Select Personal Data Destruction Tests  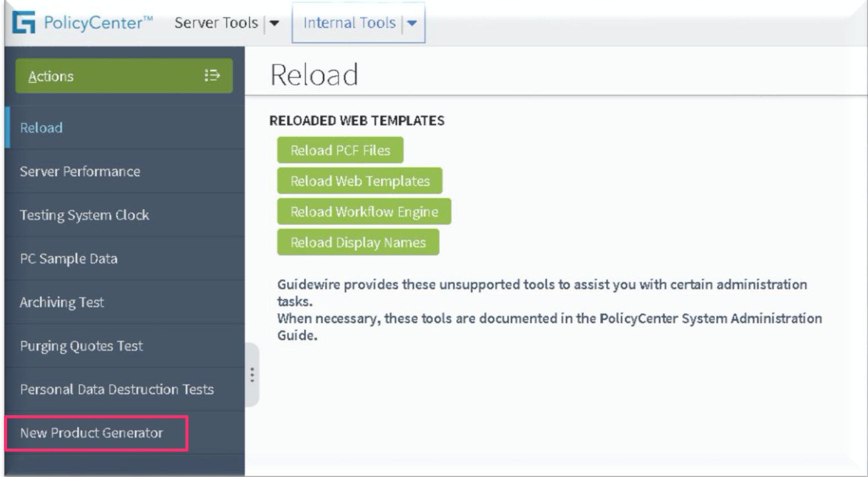click(x=117, y=389)
